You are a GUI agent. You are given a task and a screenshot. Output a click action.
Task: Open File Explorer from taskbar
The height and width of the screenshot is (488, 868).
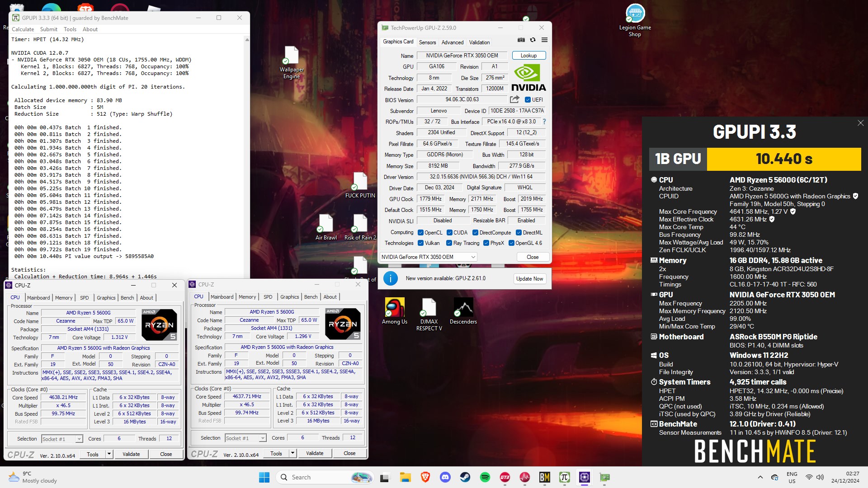[405, 477]
